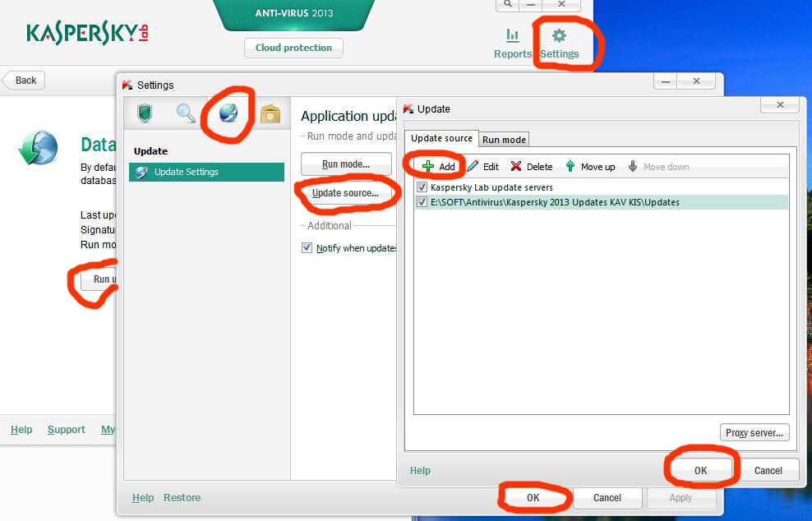This screenshot has height=521, width=812.
Task: Click Delete in the update source toolbar
Action: (531, 166)
